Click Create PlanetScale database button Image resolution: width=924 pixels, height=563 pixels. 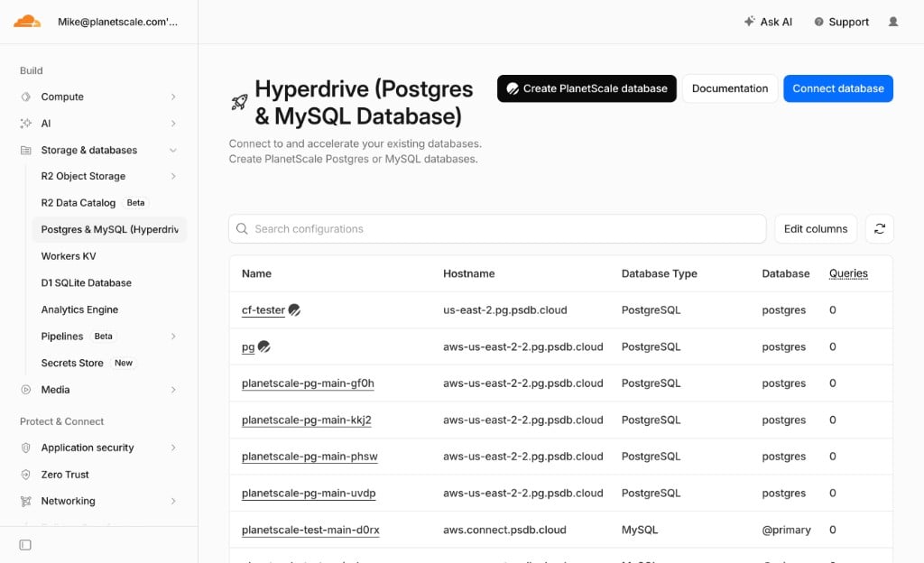587,88
